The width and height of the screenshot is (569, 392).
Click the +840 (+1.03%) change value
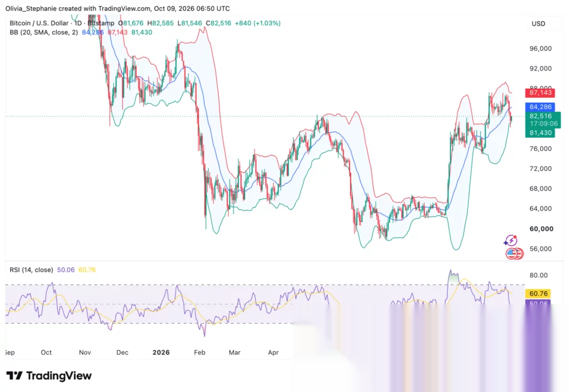[258, 23]
